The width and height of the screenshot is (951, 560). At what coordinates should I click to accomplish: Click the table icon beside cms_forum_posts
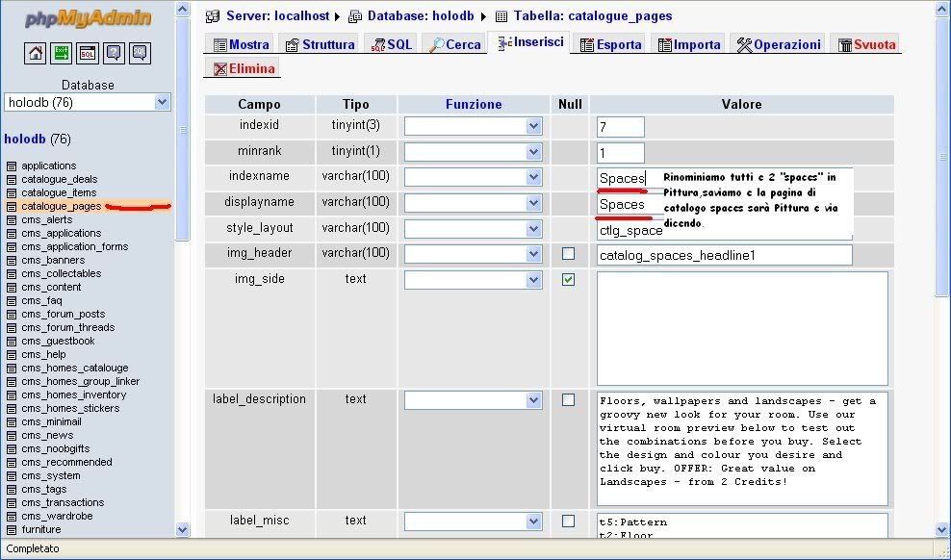tap(11, 315)
